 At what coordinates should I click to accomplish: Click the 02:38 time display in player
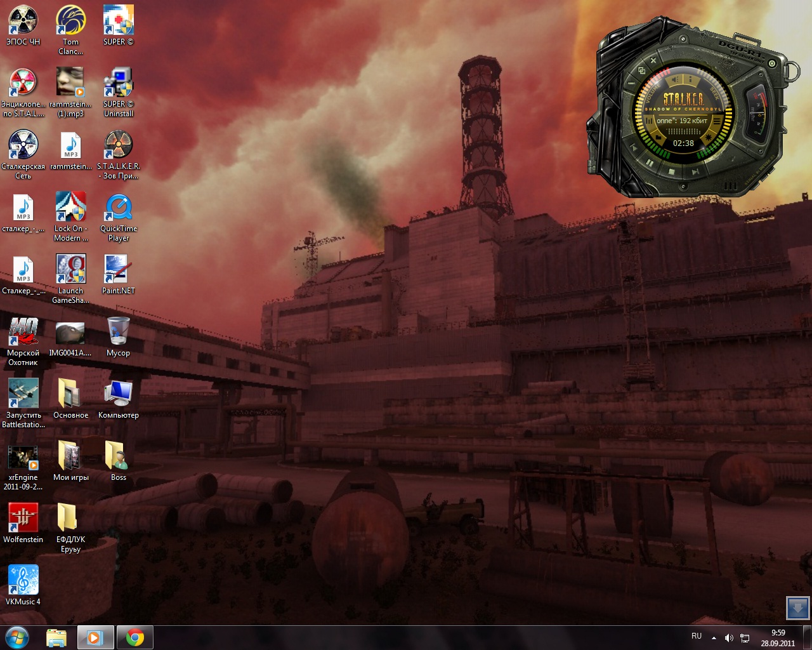pos(683,143)
